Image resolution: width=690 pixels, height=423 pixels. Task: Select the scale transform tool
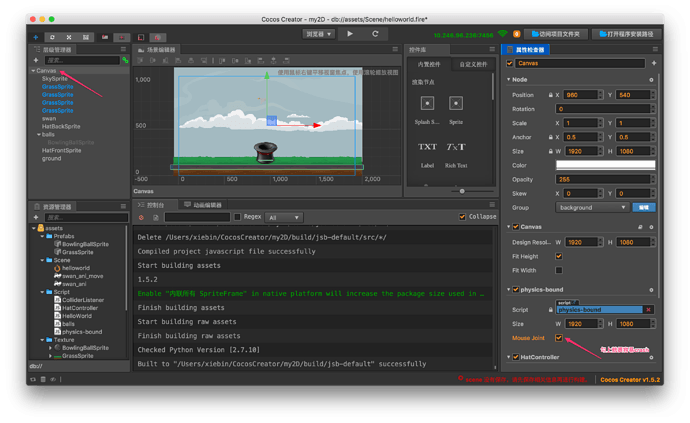pyautogui.click(x=69, y=37)
